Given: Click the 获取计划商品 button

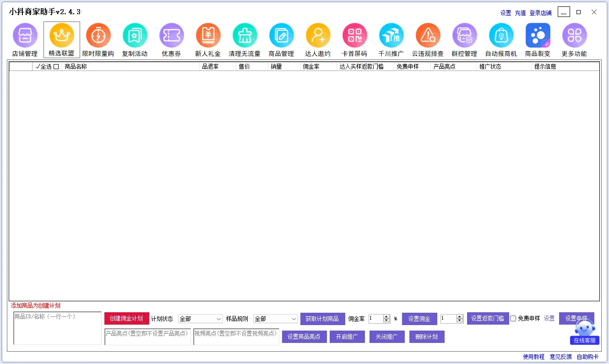Looking at the screenshot, I should point(322,319).
